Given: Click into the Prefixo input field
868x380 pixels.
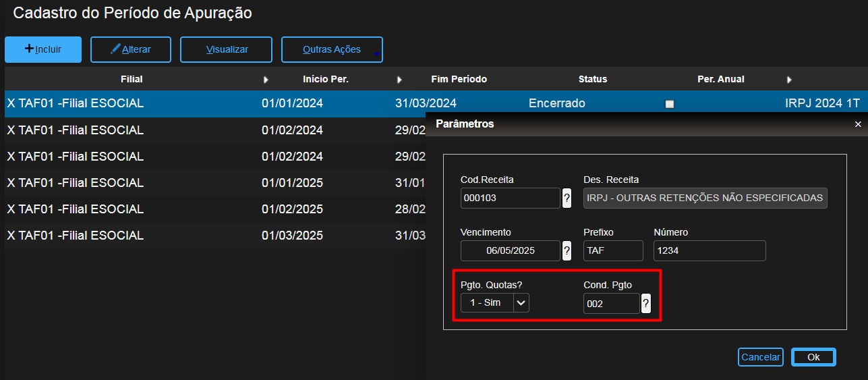Looking at the screenshot, I should tap(613, 250).
